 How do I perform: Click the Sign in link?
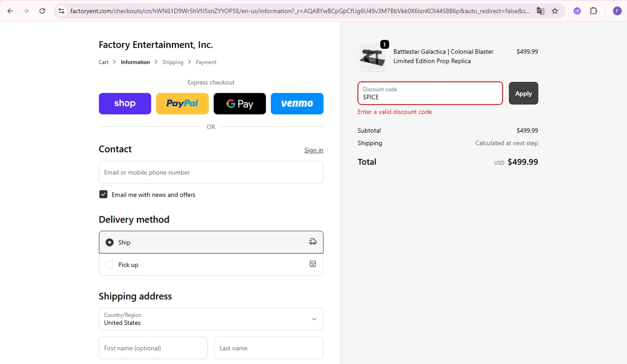coord(313,150)
